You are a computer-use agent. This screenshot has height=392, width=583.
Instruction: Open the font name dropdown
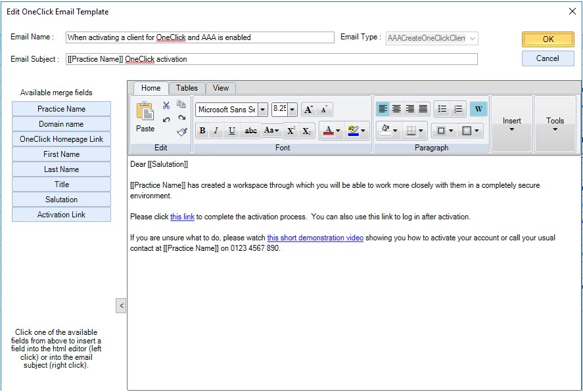(263, 110)
